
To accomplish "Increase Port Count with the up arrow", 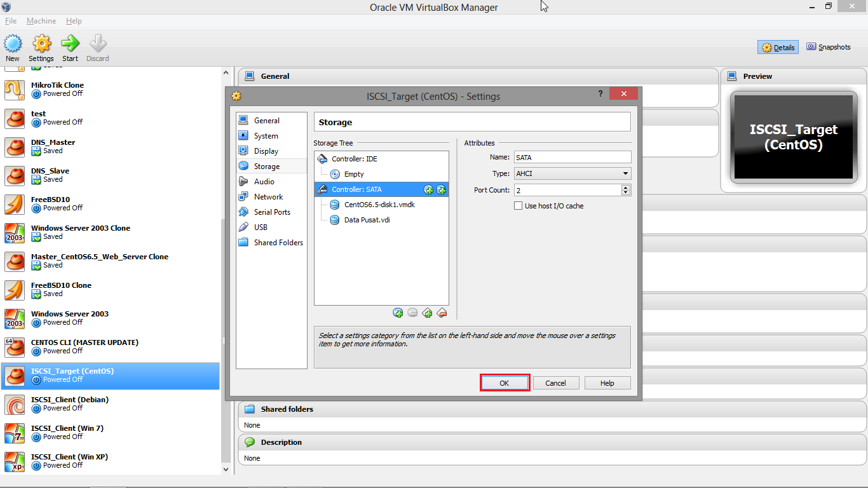I will pyautogui.click(x=626, y=187).
